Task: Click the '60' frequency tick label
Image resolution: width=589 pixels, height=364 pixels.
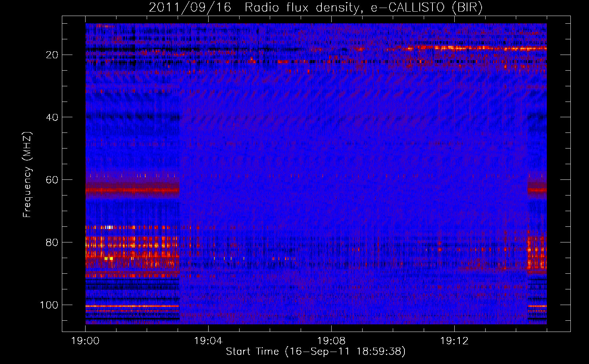Action: click(x=52, y=180)
